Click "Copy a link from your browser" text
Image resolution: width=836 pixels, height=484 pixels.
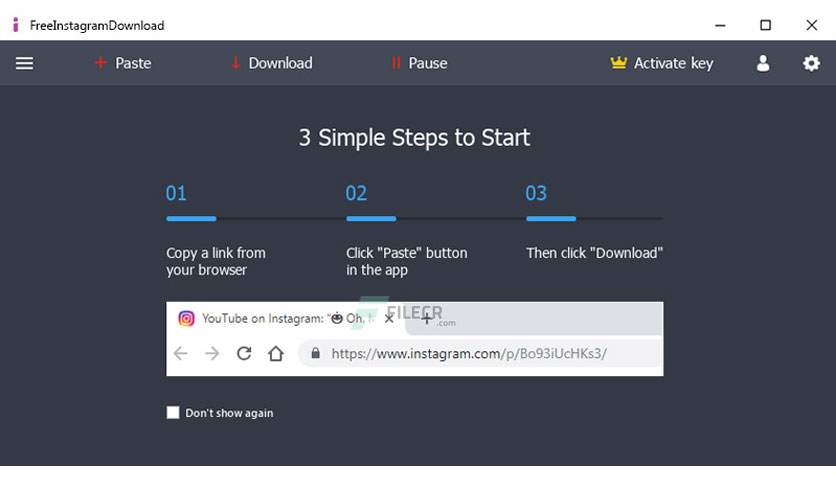coord(215,261)
